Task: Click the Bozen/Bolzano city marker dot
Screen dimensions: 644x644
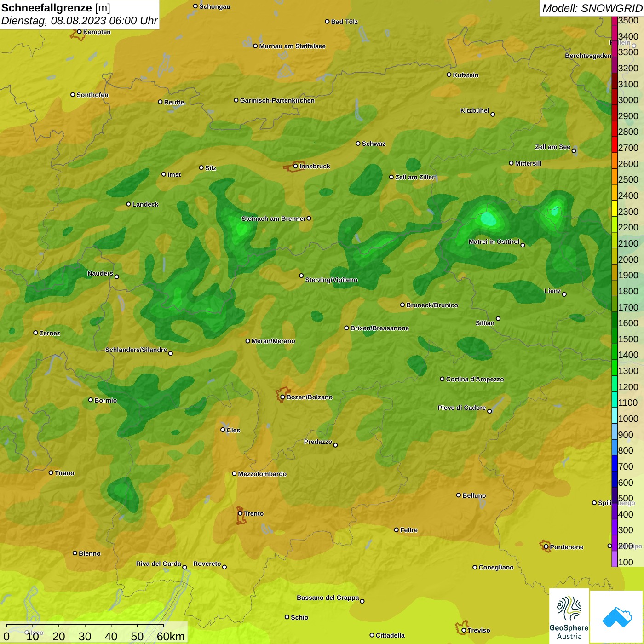Action: [282, 397]
